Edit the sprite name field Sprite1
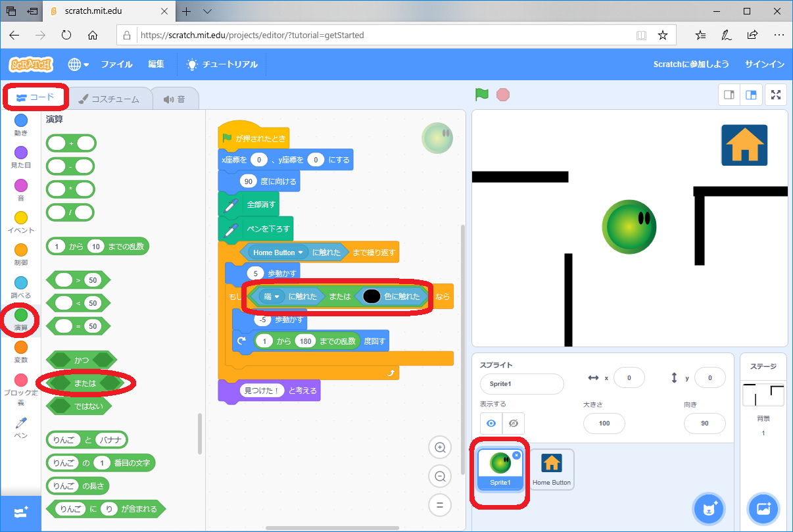This screenshot has width=793, height=532. pos(522,384)
